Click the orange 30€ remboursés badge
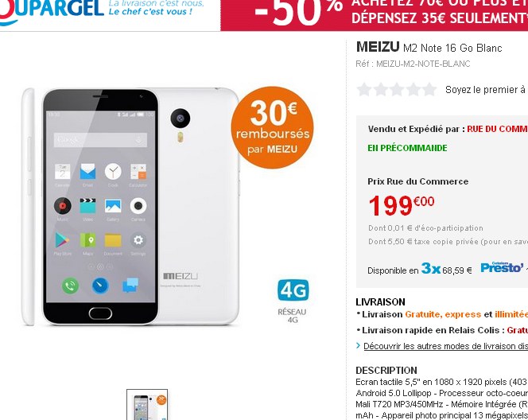528x420 pixels. [272, 127]
